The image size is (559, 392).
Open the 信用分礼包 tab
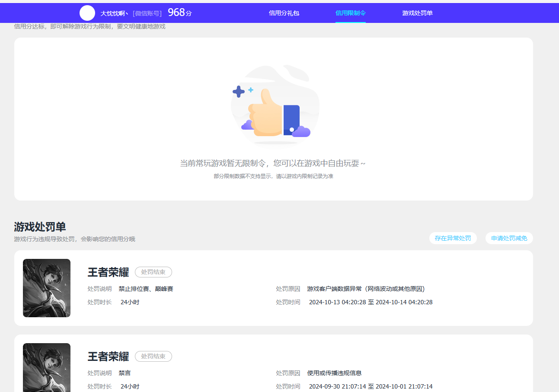click(x=284, y=13)
